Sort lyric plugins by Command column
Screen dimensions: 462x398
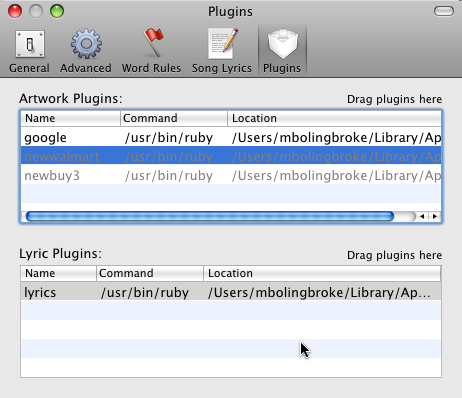150,273
